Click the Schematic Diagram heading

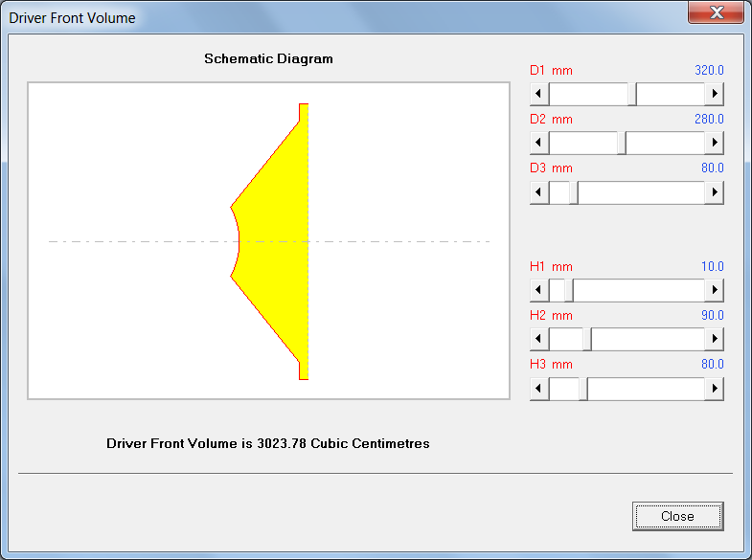(268, 59)
